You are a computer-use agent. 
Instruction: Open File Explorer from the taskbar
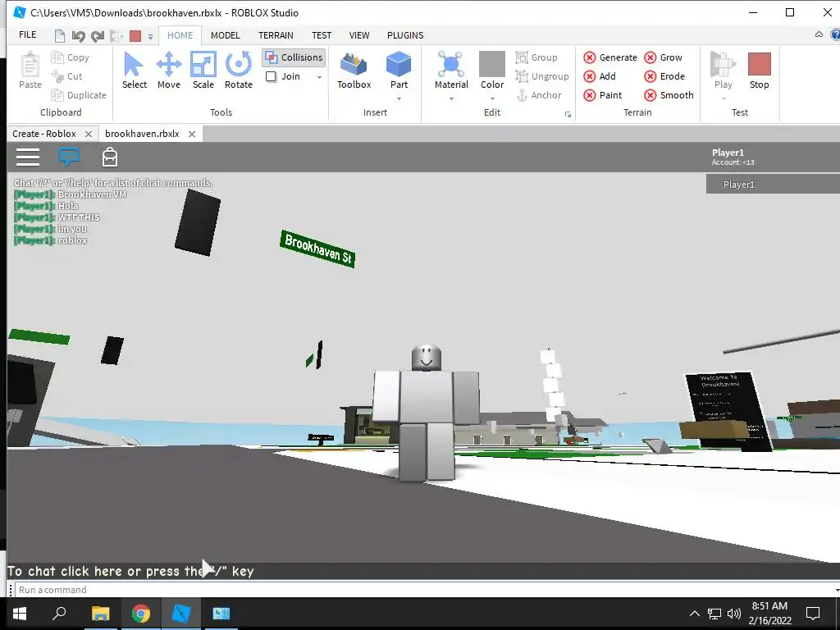[x=100, y=614]
